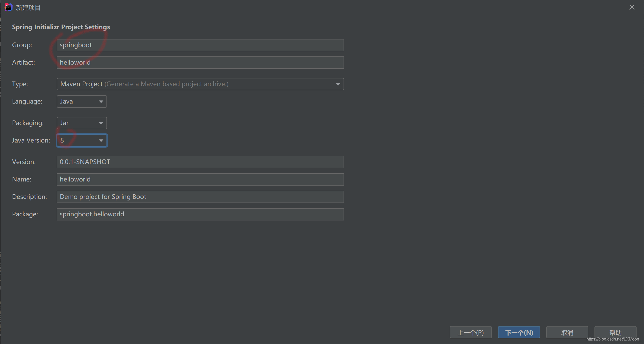Click the Java Version dropdown icon
The height and width of the screenshot is (344, 644).
coord(101,140)
